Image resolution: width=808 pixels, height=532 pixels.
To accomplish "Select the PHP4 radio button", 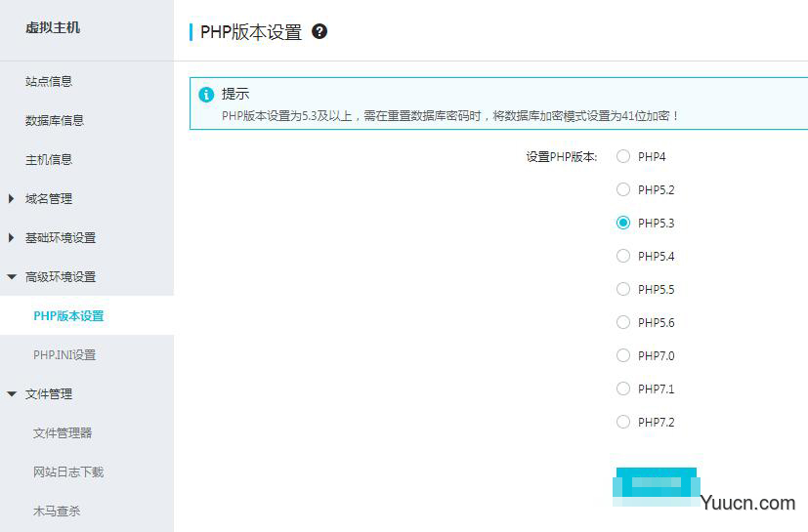I will pyautogui.click(x=623, y=156).
